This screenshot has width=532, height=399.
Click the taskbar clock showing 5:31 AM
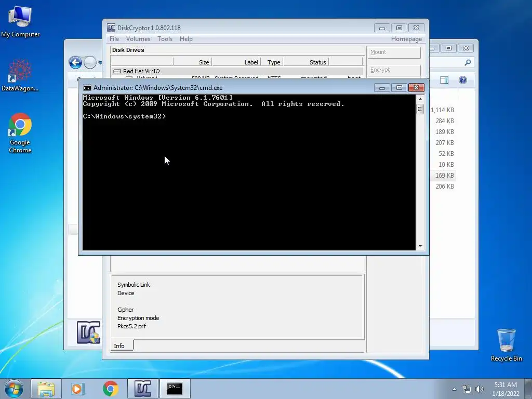click(x=506, y=389)
